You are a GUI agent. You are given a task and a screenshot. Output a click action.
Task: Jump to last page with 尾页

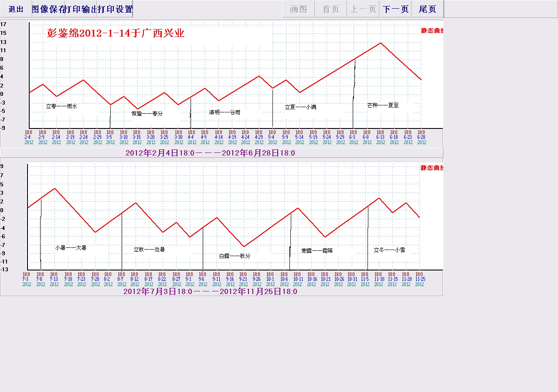click(427, 9)
